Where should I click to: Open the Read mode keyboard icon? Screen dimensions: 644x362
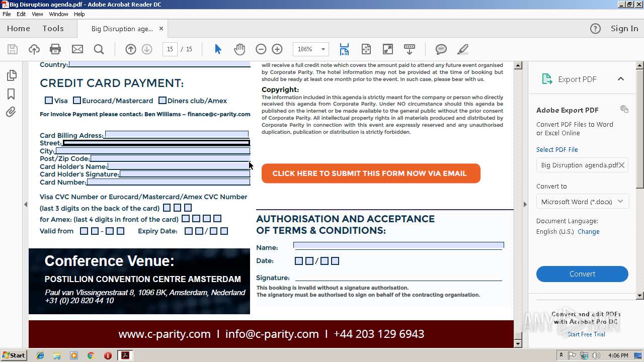coord(409,49)
